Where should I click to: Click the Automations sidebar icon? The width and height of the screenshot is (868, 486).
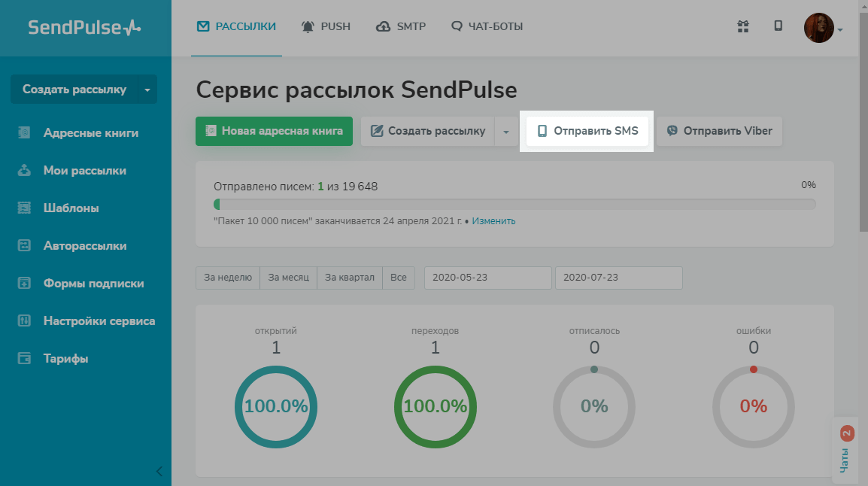pos(25,246)
